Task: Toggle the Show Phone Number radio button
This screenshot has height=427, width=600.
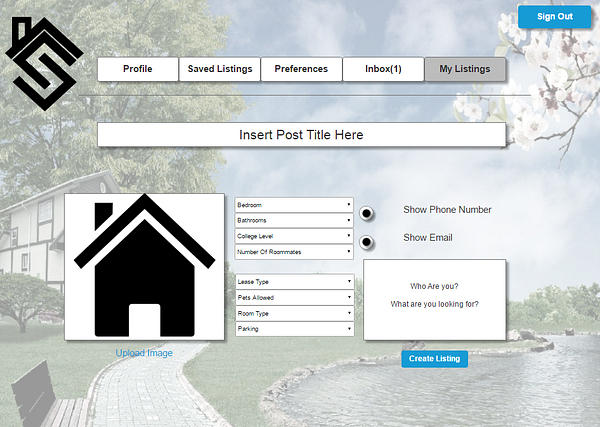Action: click(x=366, y=213)
